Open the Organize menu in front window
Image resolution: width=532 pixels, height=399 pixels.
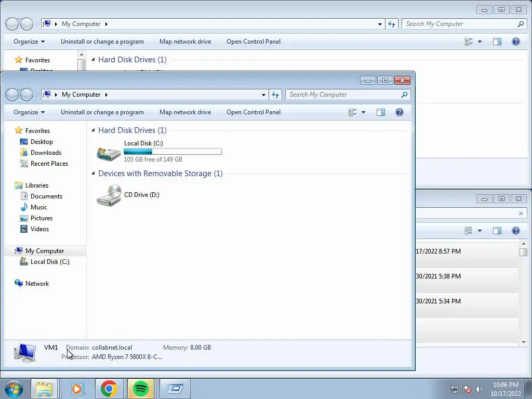pyautogui.click(x=29, y=112)
